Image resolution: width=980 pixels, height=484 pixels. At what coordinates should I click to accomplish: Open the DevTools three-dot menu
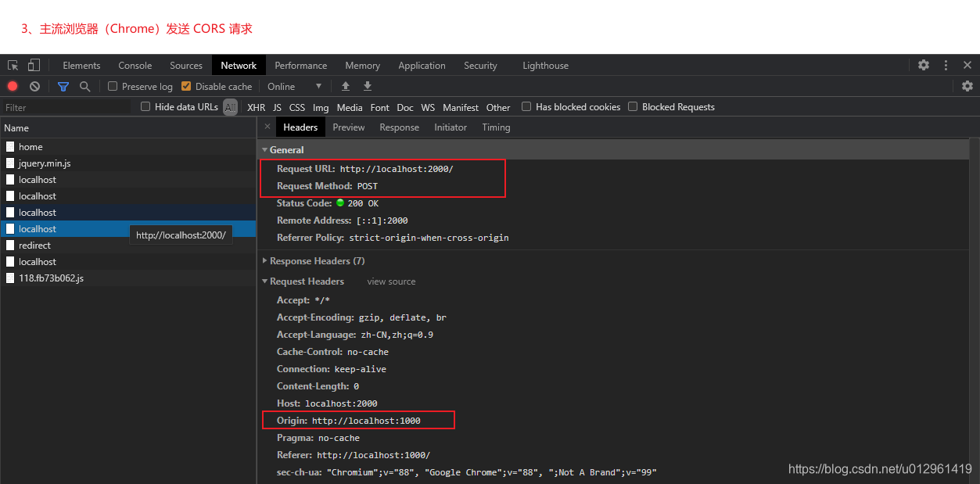click(x=946, y=66)
